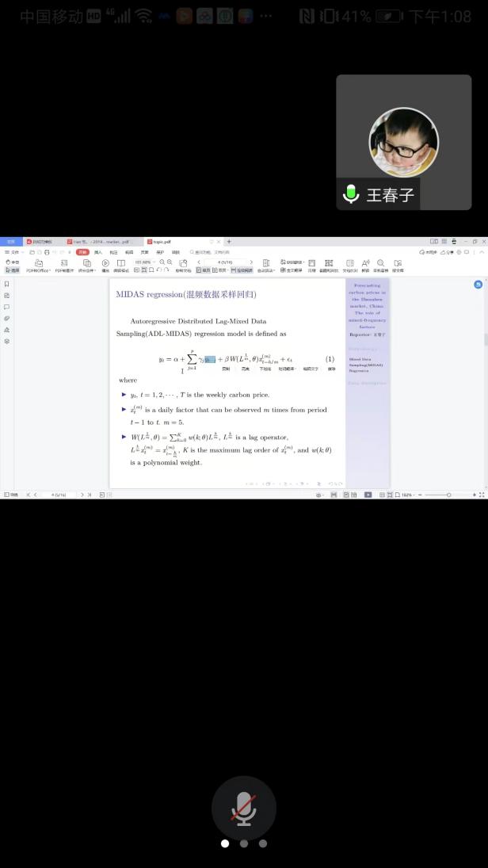Go to the next page using toolbar arrow
This screenshot has height=868, width=488.
point(252,262)
